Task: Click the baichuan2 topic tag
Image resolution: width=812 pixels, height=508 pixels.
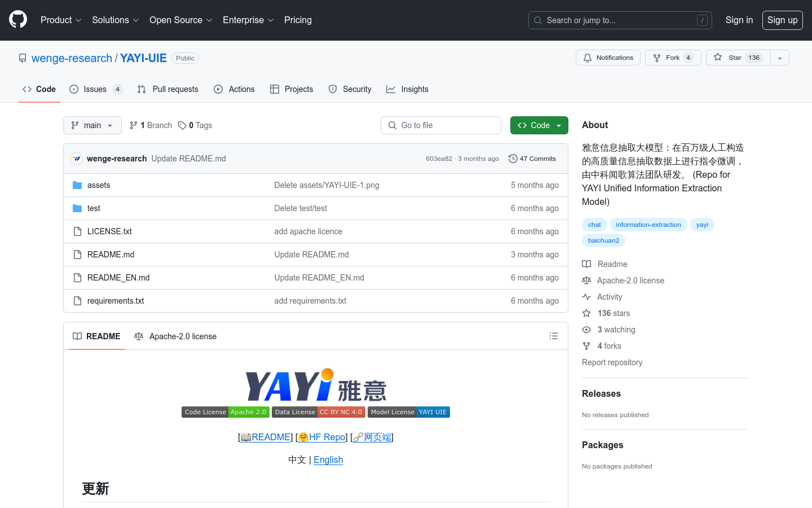Action: click(x=603, y=240)
